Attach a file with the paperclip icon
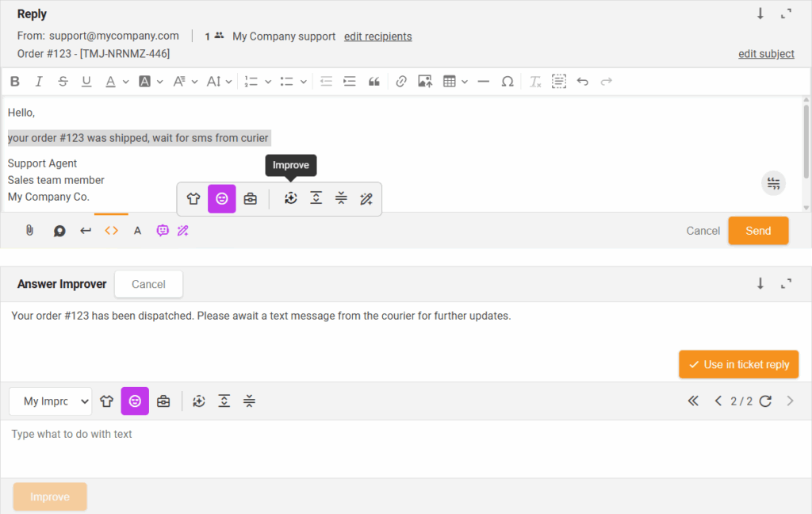812x514 pixels. point(29,230)
